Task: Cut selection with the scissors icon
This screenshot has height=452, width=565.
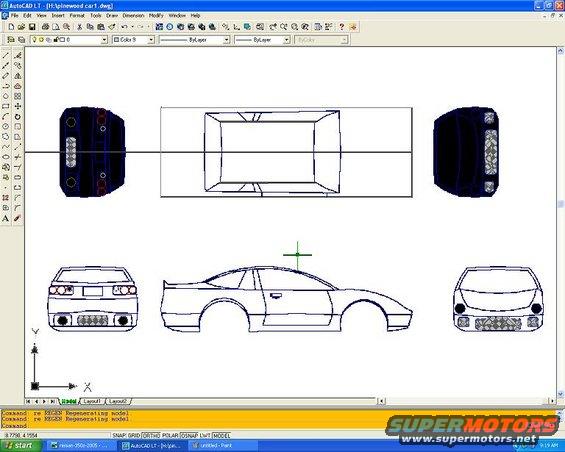Action: 80,27
